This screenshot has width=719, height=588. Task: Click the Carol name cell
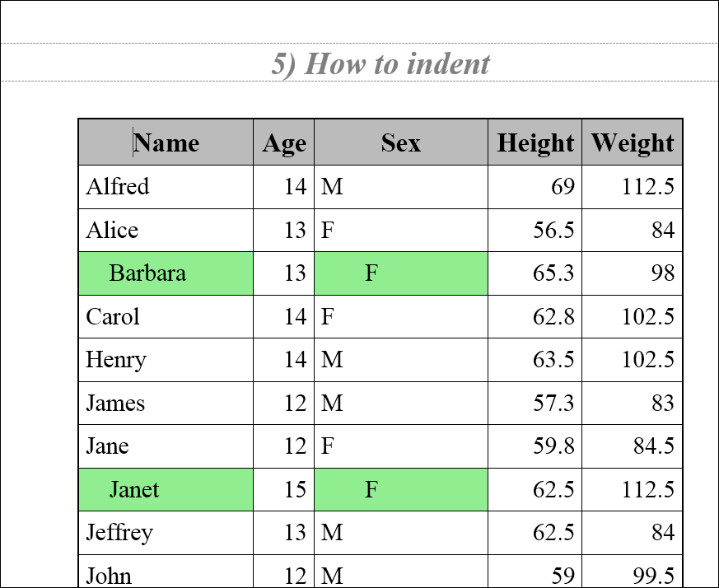113,316
